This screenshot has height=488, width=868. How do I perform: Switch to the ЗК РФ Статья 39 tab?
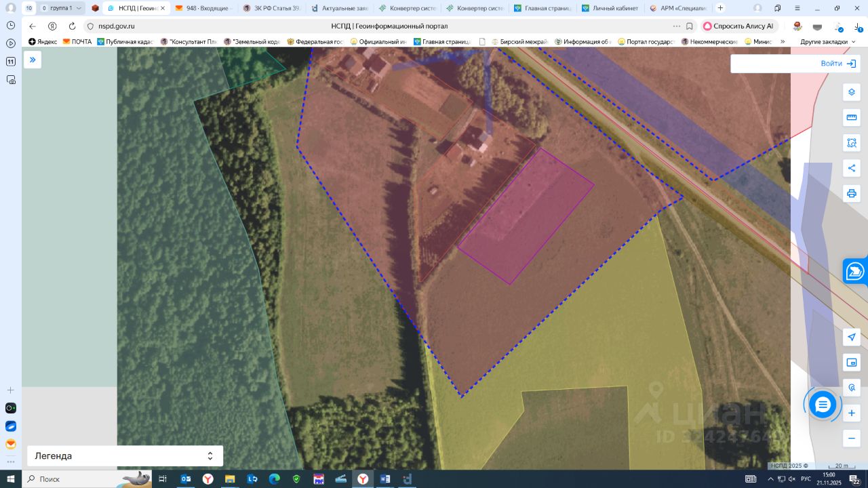pyautogui.click(x=271, y=8)
